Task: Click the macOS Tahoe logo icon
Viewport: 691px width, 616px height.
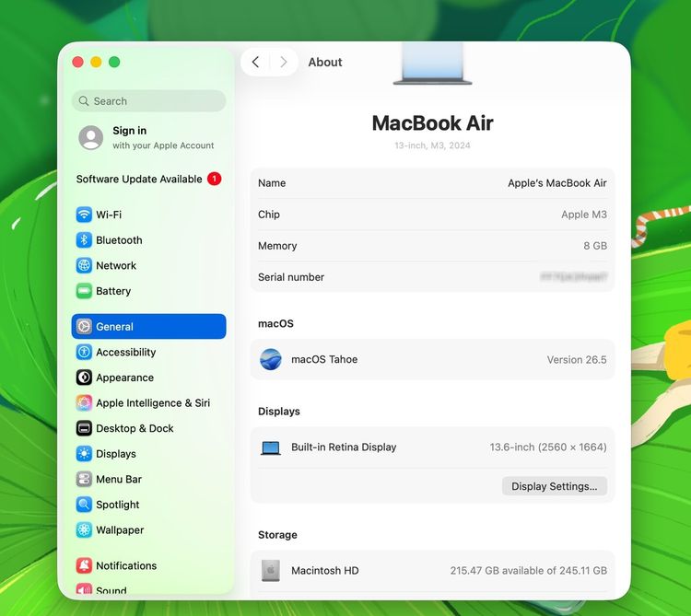Action: [271, 359]
